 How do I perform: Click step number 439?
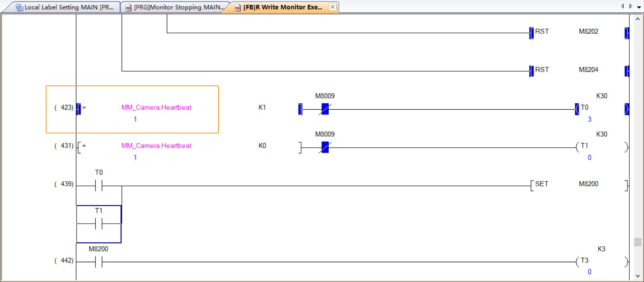64,184
